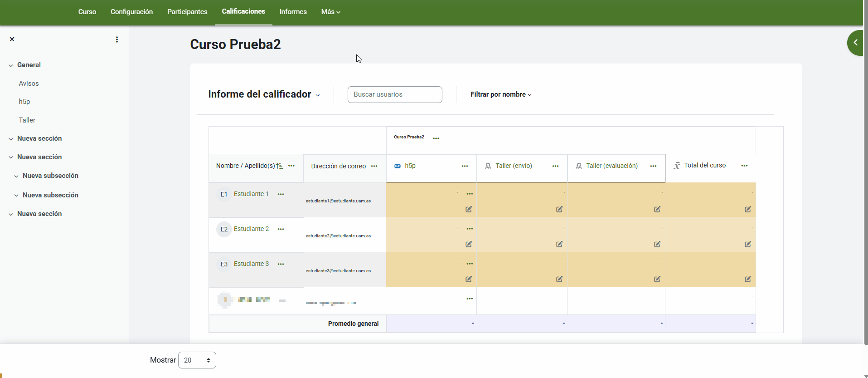Focus the Buscar usuarios search field
Image resolution: width=868 pixels, height=378 pixels.
pos(395,94)
